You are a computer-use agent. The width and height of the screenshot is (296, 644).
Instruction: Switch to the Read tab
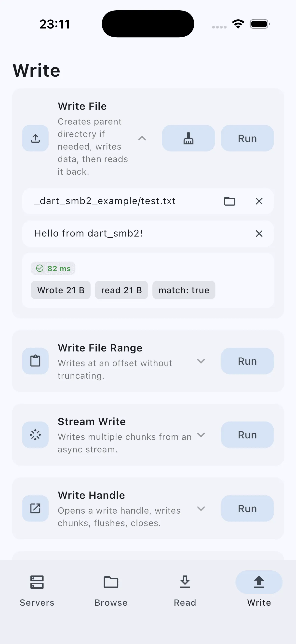185,591
